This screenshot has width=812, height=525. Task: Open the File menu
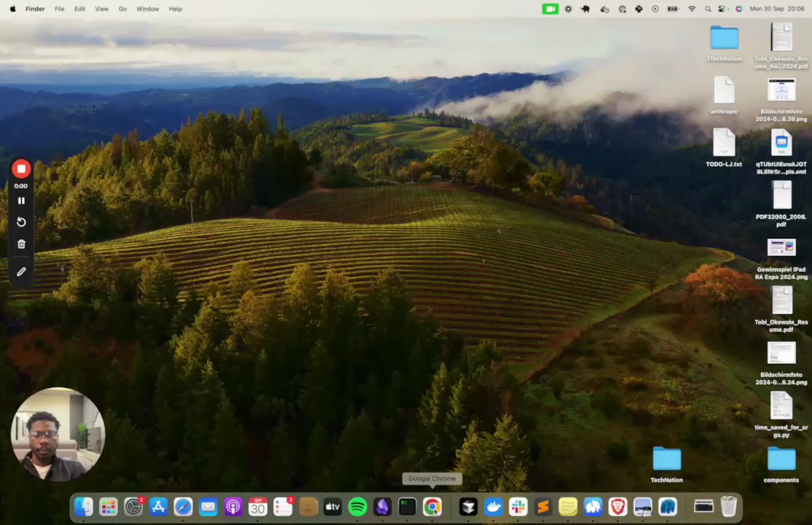(x=60, y=9)
